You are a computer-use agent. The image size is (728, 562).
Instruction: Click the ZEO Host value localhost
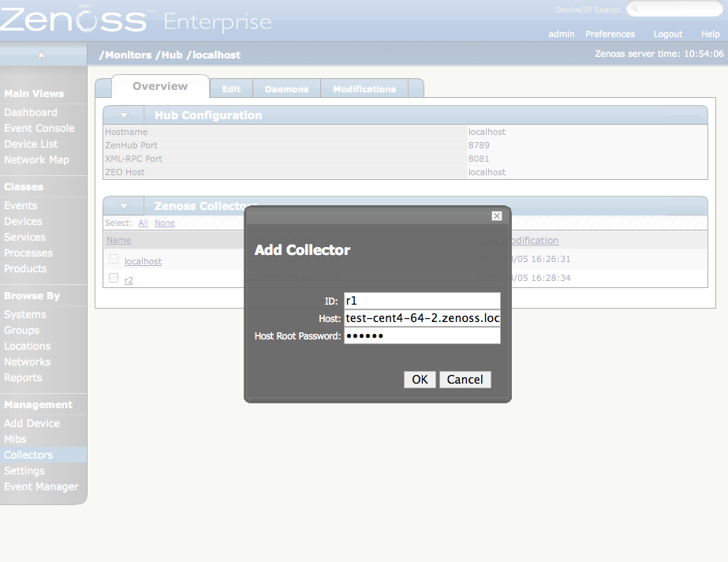point(487,172)
